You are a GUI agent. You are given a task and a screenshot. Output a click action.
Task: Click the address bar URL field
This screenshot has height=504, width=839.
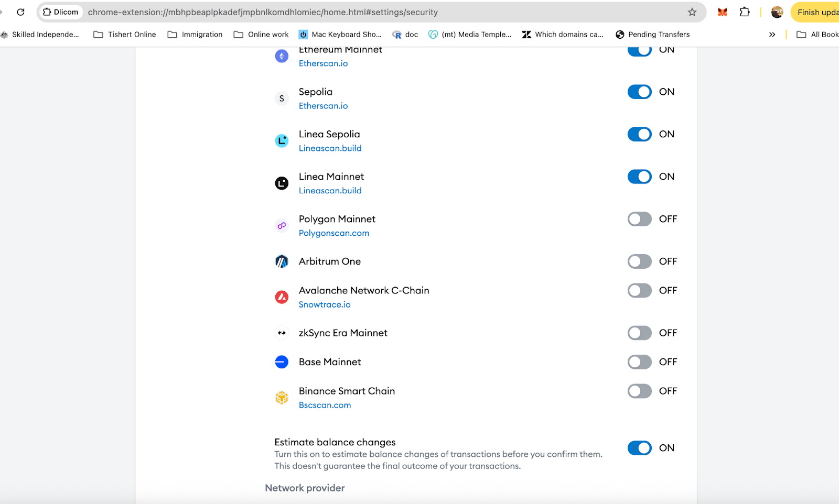point(367,12)
